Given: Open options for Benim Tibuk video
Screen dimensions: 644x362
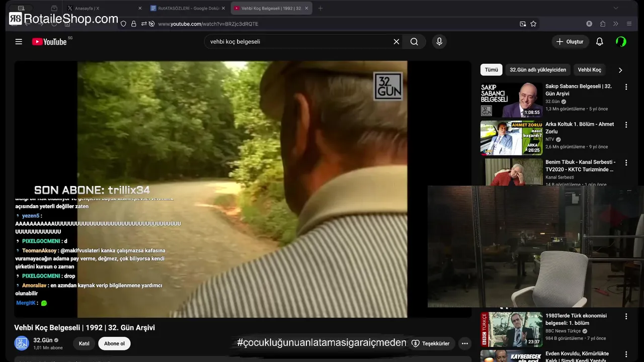Looking at the screenshot, I should 626,163.
